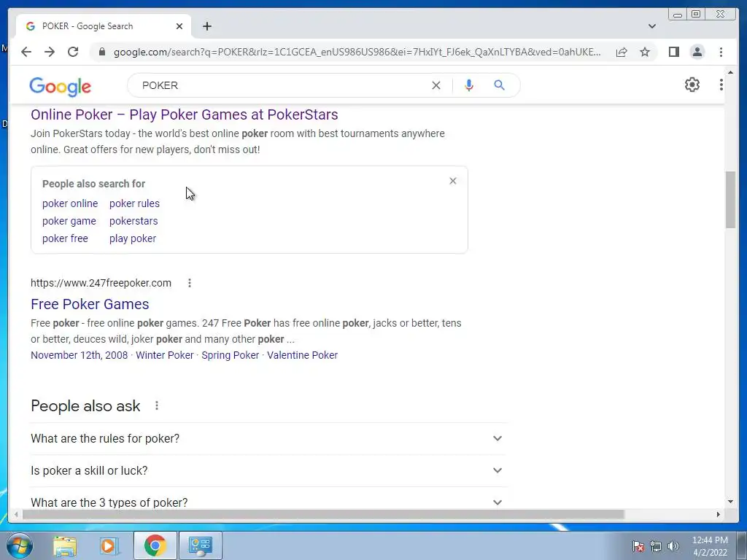Expand What are the rules for poker?

[267, 438]
